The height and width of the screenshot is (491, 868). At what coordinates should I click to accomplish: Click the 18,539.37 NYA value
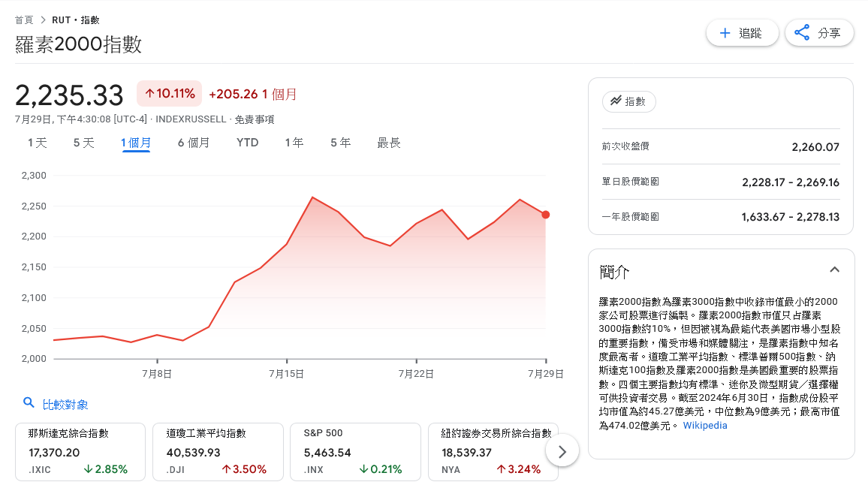tap(466, 453)
